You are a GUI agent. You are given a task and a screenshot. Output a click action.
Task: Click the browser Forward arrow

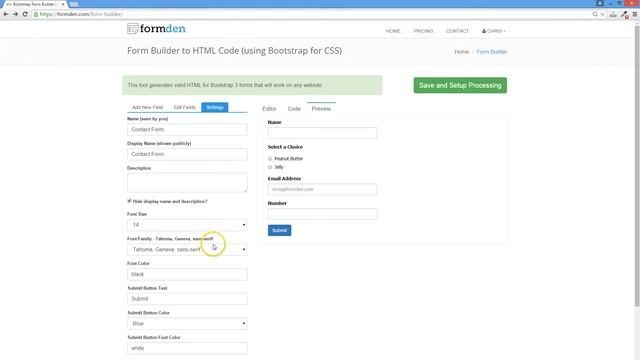tap(16, 14)
